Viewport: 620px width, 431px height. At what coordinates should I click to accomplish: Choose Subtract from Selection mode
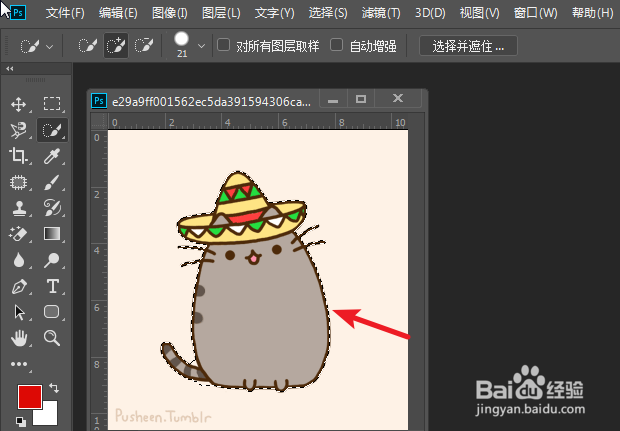144,46
